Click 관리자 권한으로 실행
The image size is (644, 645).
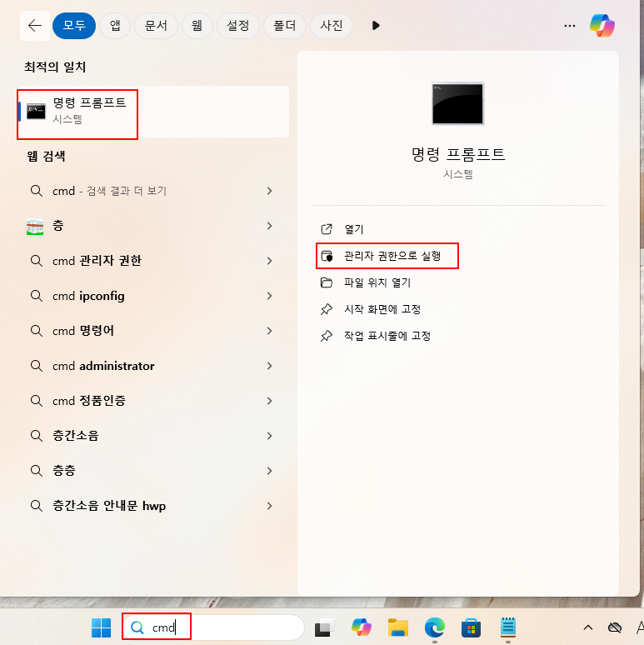pyautogui.click(x=392, y=256)
